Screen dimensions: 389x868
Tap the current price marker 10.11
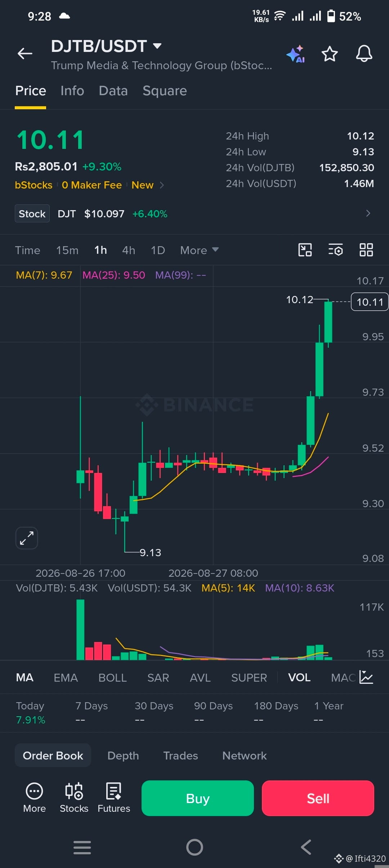pyautogui.click(x=370, y=302)
